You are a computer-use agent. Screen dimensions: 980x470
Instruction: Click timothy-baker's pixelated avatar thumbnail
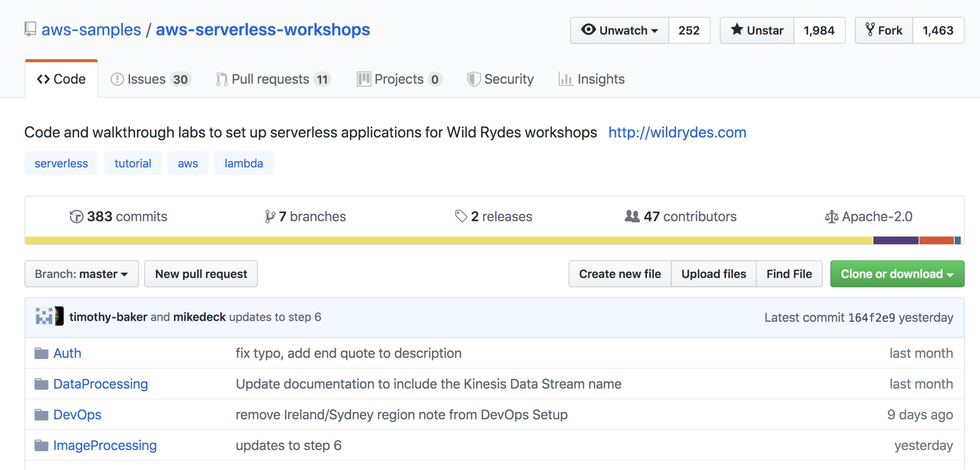point(44,316)
